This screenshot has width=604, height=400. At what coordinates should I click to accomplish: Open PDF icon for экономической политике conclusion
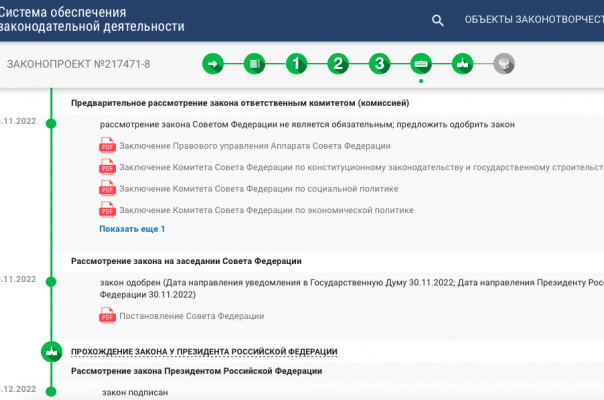107,210
